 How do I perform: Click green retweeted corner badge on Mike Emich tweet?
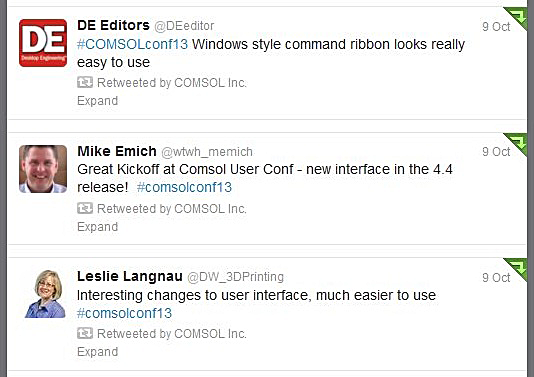(517, 142)
